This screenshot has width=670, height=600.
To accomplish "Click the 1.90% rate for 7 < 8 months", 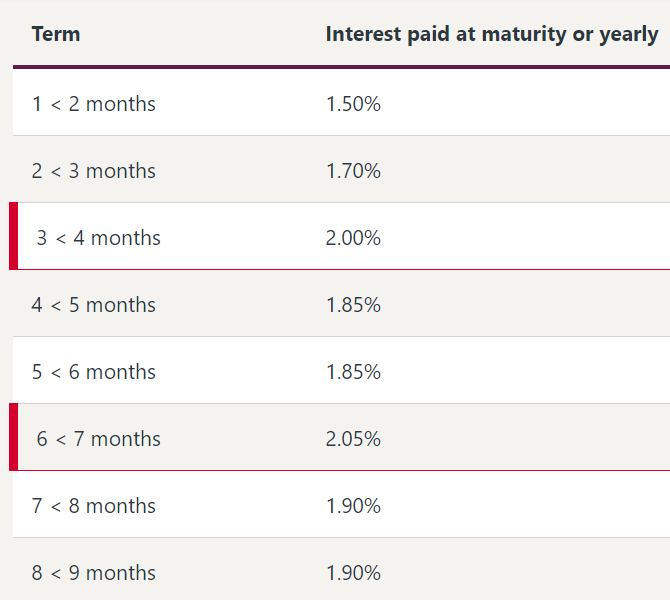I will [353, 506].
